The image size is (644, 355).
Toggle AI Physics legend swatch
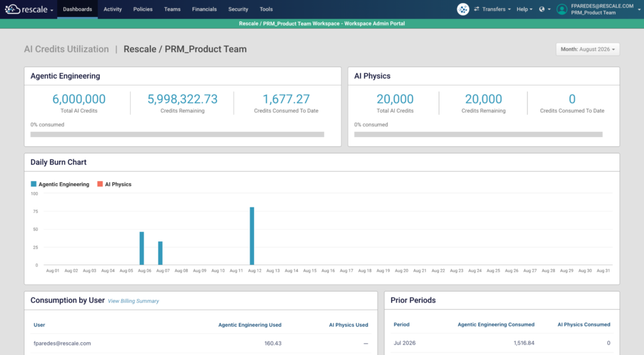tap(100, 184)
